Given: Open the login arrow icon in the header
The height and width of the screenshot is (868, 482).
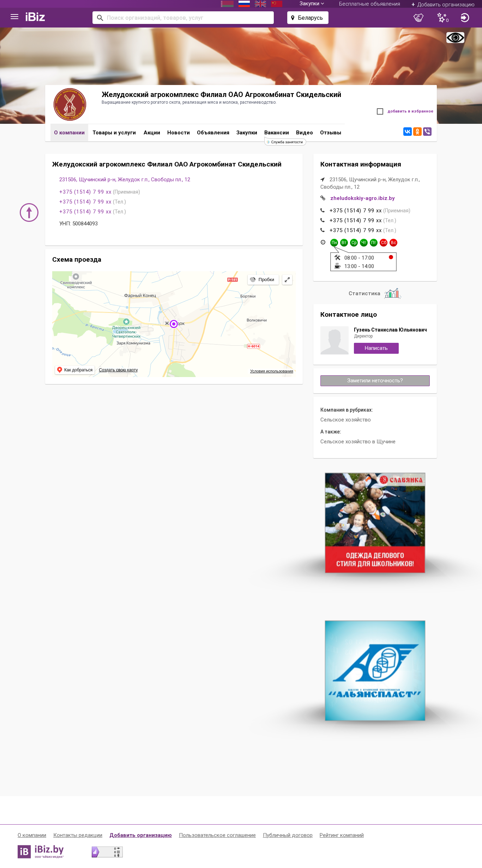Looking at the screenshot, I should pos(465,18).
